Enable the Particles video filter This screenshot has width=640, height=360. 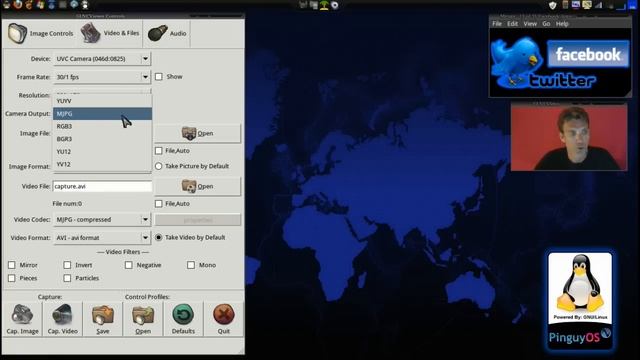click(67, 278)
